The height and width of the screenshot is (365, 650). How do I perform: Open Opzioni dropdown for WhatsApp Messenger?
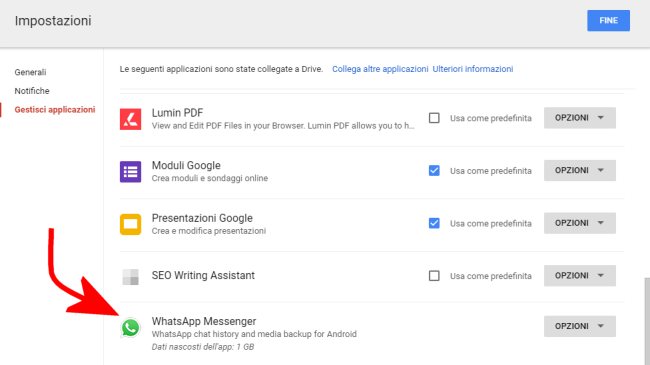[x=580, y=326]
